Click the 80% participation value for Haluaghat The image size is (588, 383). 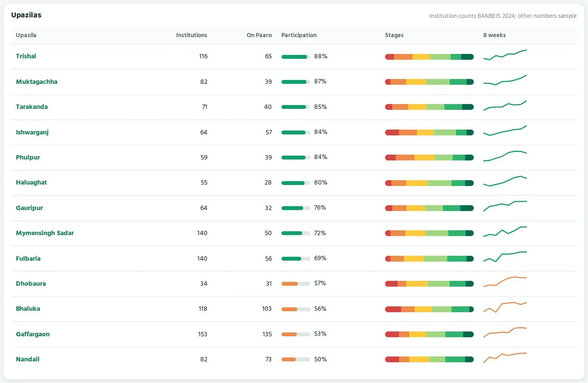(x=321, y=183)
